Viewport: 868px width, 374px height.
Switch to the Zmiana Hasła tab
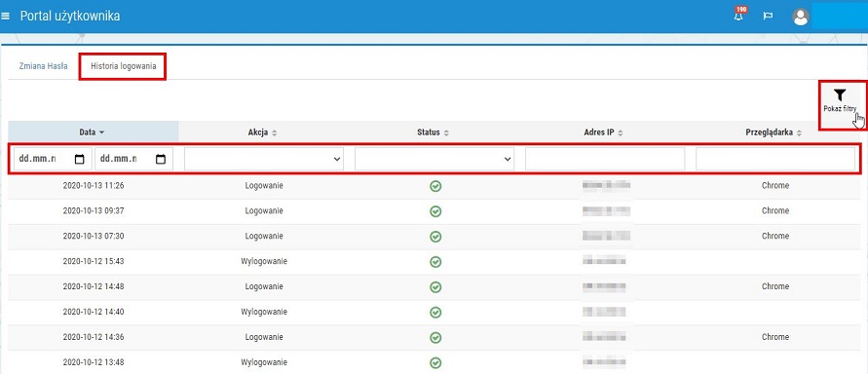(x=43, y=66)
